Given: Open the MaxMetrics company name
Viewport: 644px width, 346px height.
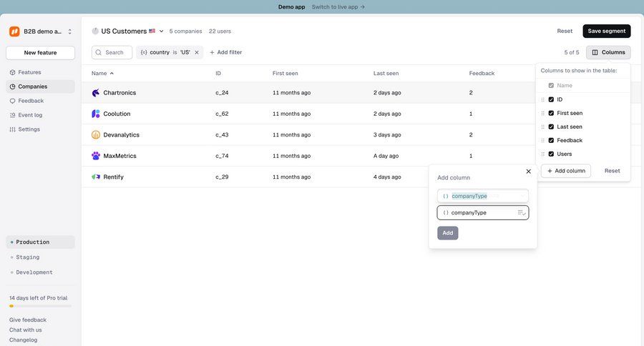Looking at the screenshot, I should 120,156.
